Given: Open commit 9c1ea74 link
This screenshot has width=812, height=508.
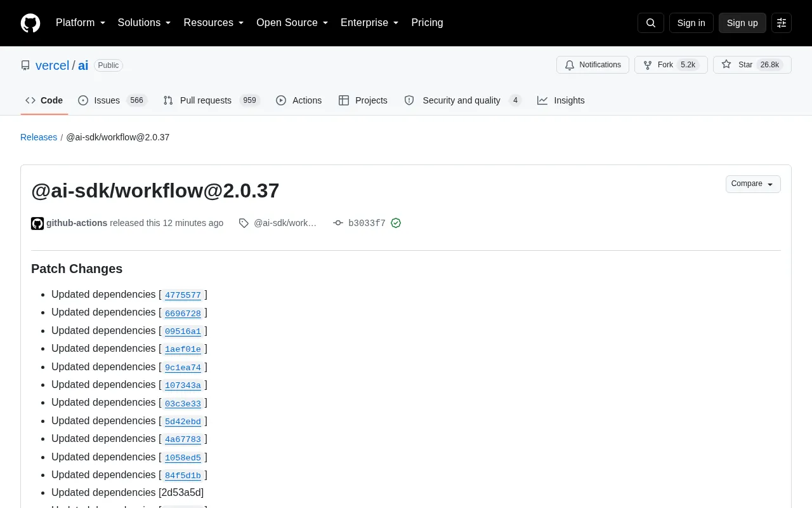Looking at the screenshot, I should [183, 368].
